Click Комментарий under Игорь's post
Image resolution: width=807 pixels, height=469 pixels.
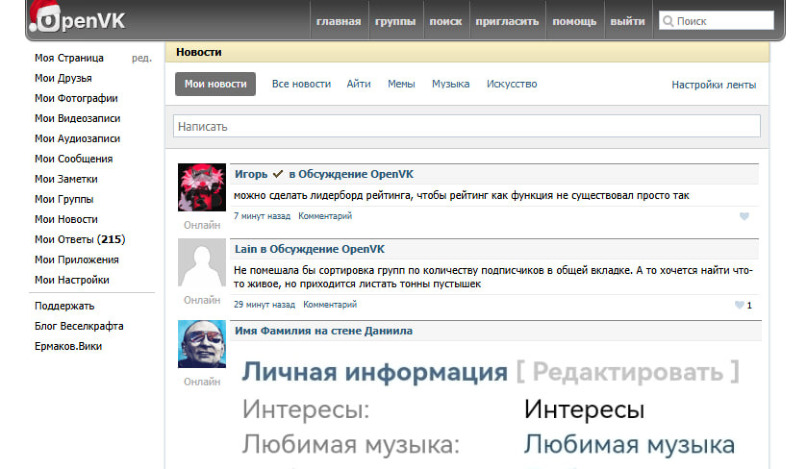325,216
